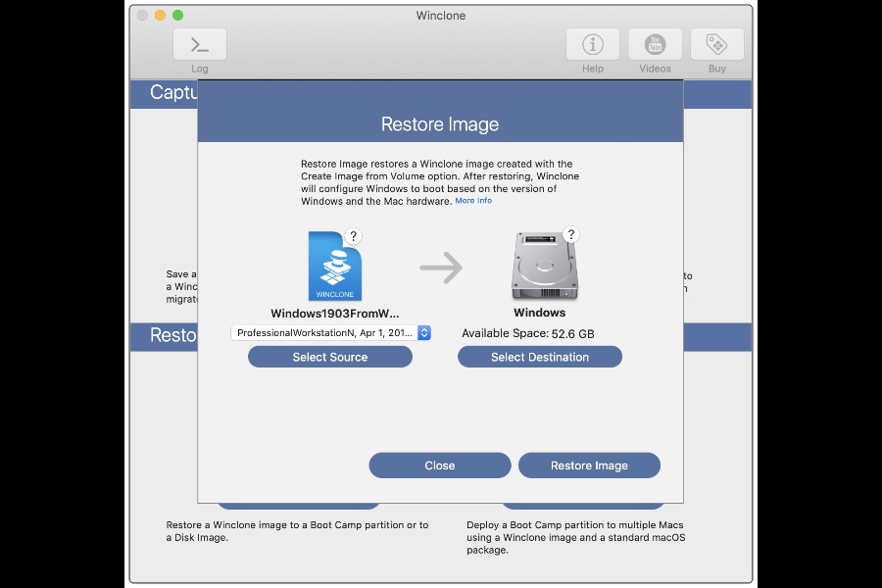Click the Windows hard drive destination icon
The height and width of the screenshot is (588, 882).
(545, 267)
